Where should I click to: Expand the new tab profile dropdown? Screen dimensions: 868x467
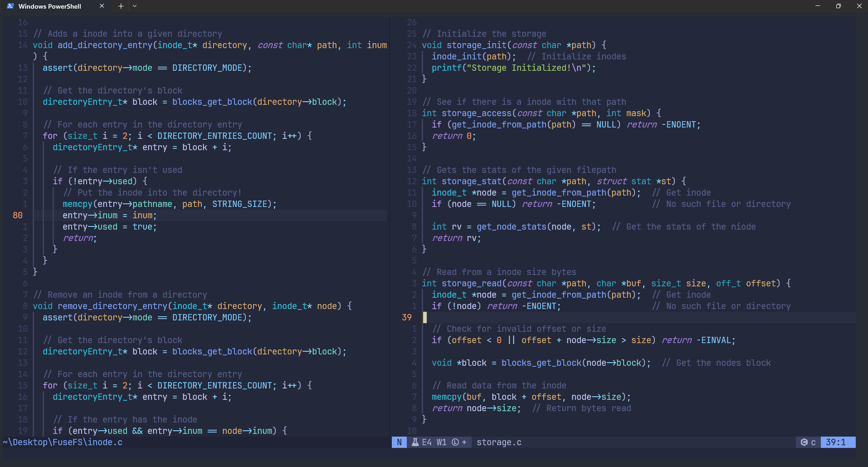coord(135,6)
